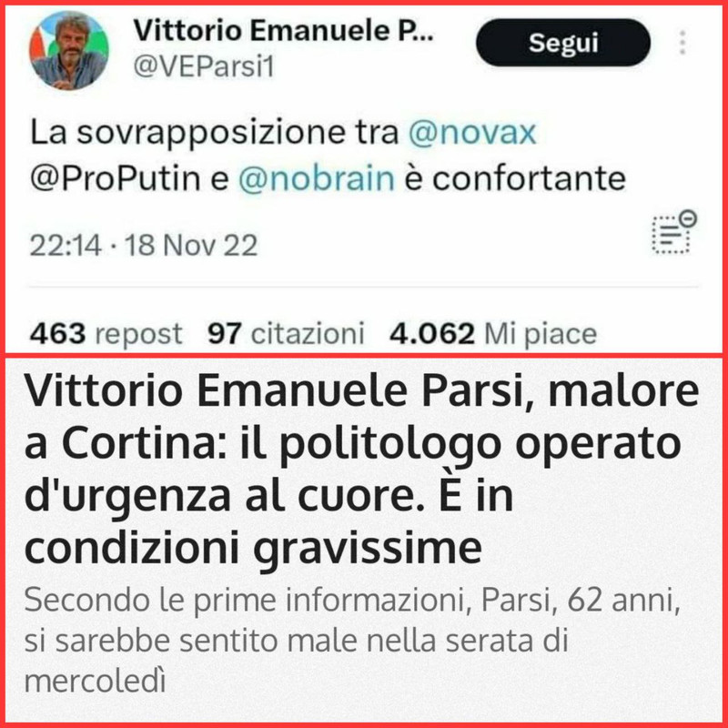Click the word 'mercoledì' in the subheading

[95, 681]
